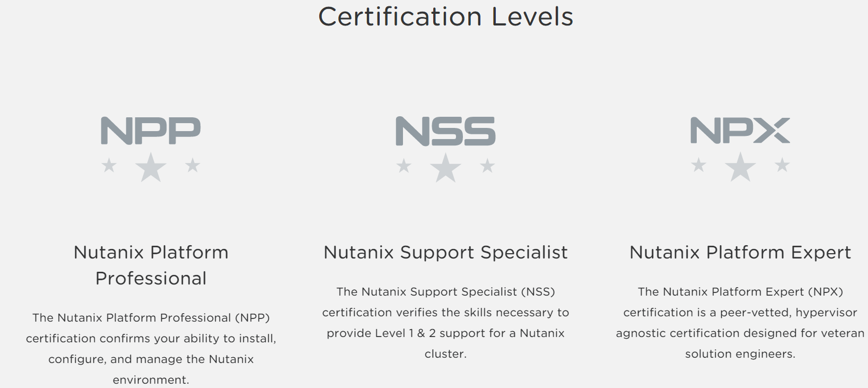Click the word Professional in NPP title
Image resolution: width=868 pixels, height=388 pixels.
151,278
